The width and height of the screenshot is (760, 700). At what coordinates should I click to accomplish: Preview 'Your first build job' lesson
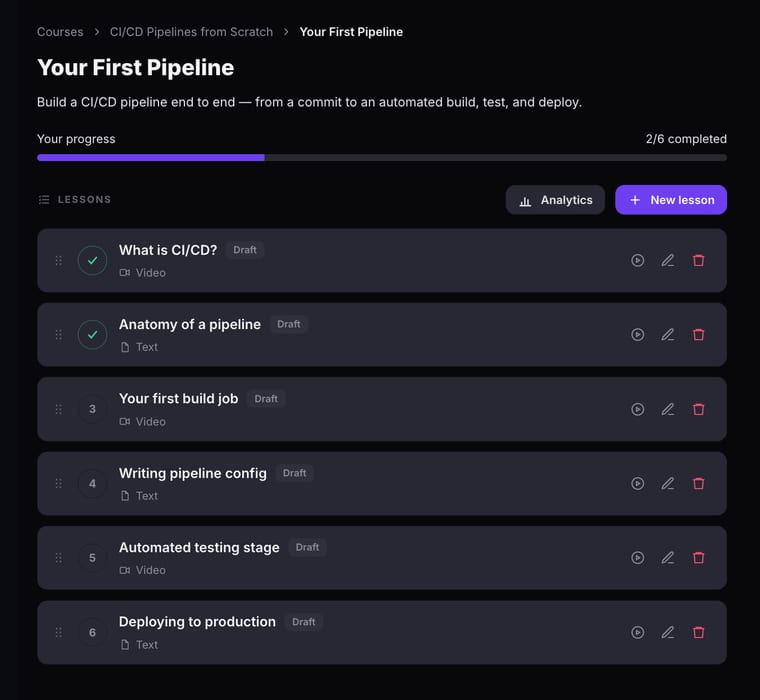(637, 409)
